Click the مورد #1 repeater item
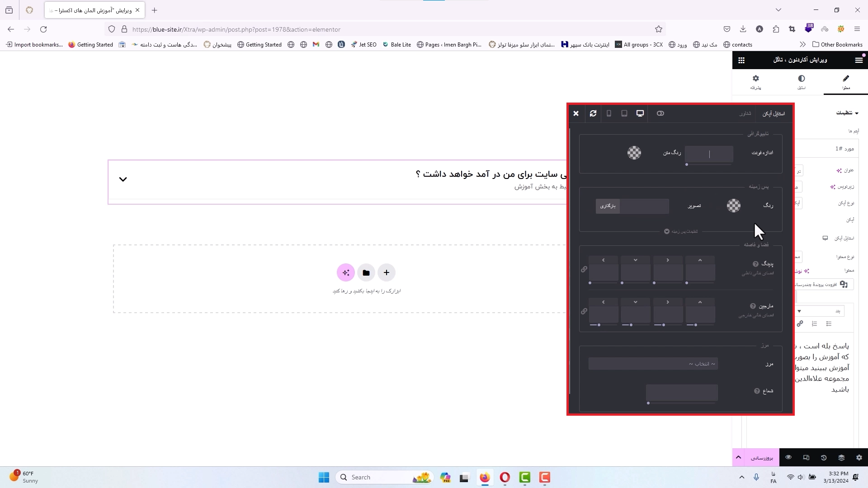 coord(827,148)
